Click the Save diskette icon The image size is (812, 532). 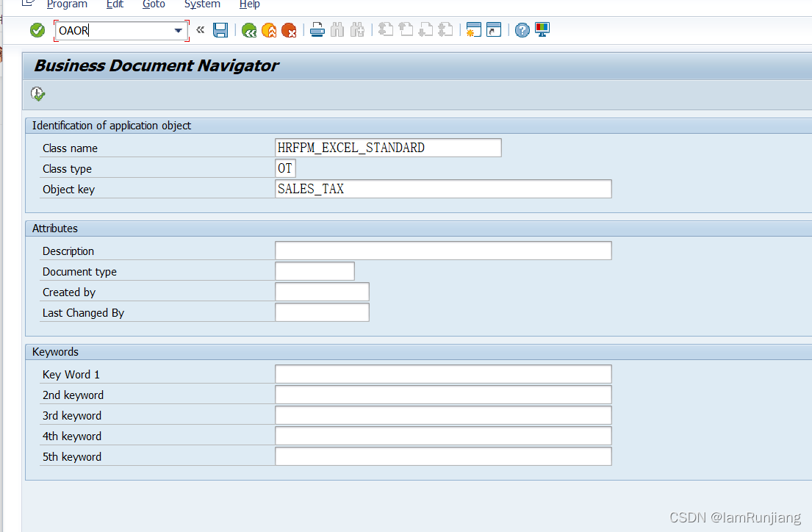point(220,30)
